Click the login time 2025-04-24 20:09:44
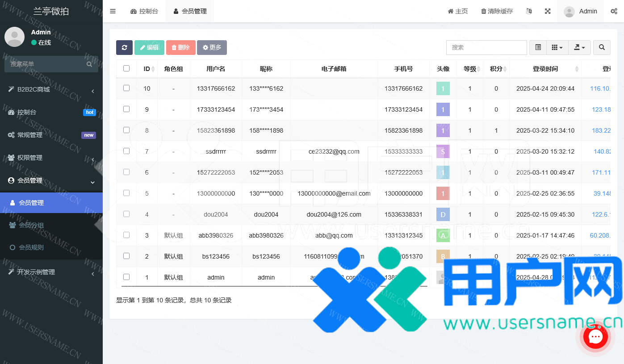 (545, 88)
